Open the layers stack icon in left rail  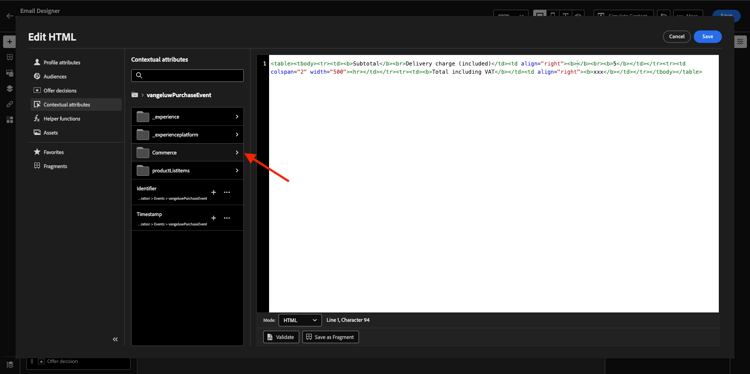10,88
